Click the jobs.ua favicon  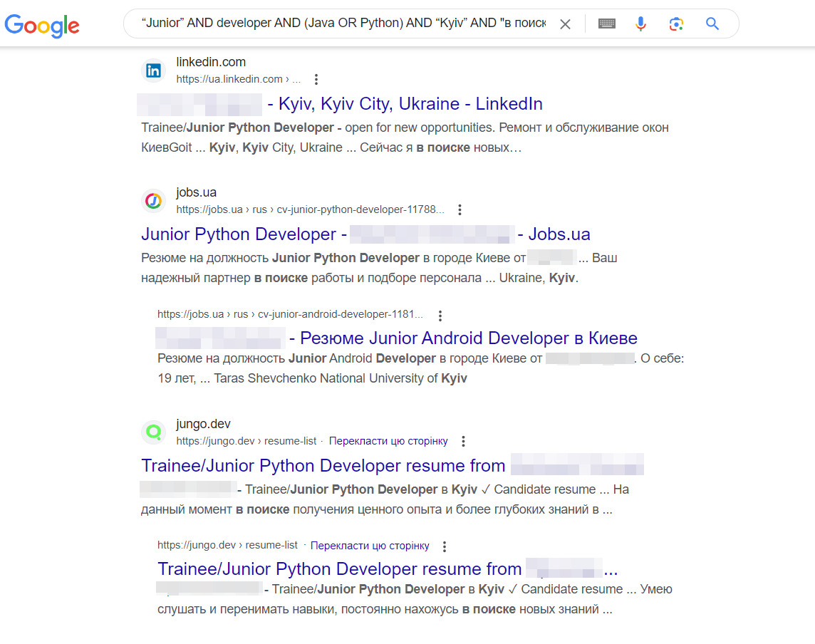point(153,201)
